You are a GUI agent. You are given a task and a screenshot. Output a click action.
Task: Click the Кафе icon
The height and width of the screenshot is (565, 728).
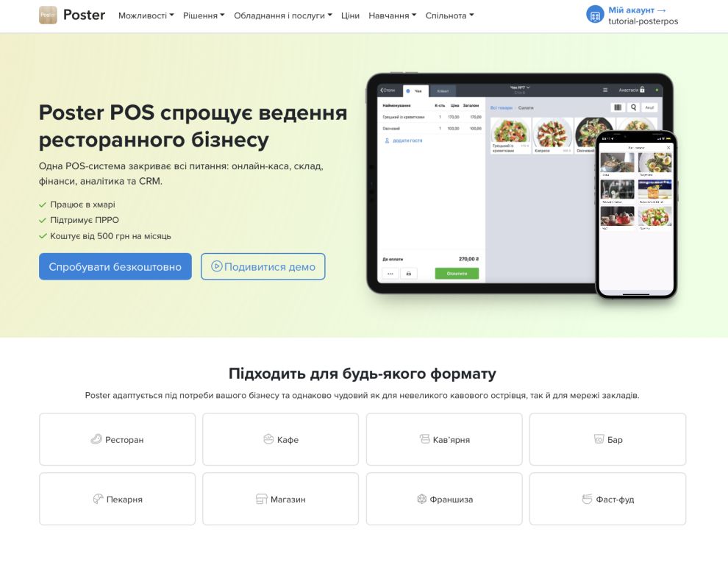[268, 439]
